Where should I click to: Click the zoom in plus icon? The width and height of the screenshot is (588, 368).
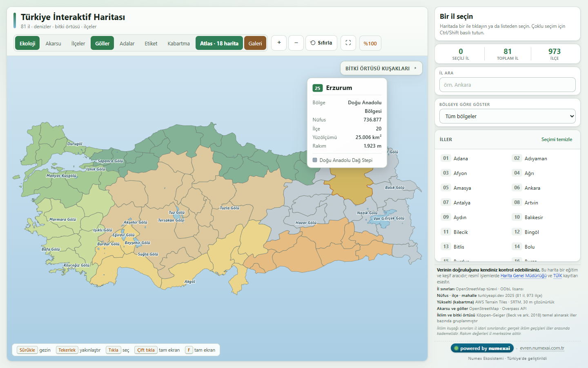pyautogui.click(x=279, y=43)
